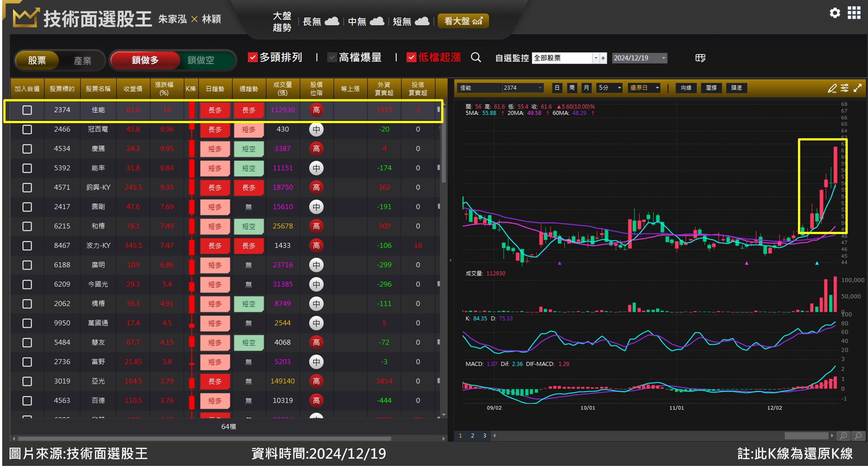
Task: Click the 長多 daily trend tag for 2374
Action: point(215,110)
